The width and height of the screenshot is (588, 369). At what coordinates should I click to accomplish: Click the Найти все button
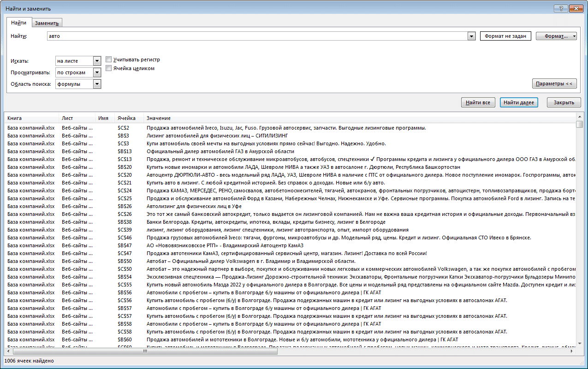(x=478, y=102)
